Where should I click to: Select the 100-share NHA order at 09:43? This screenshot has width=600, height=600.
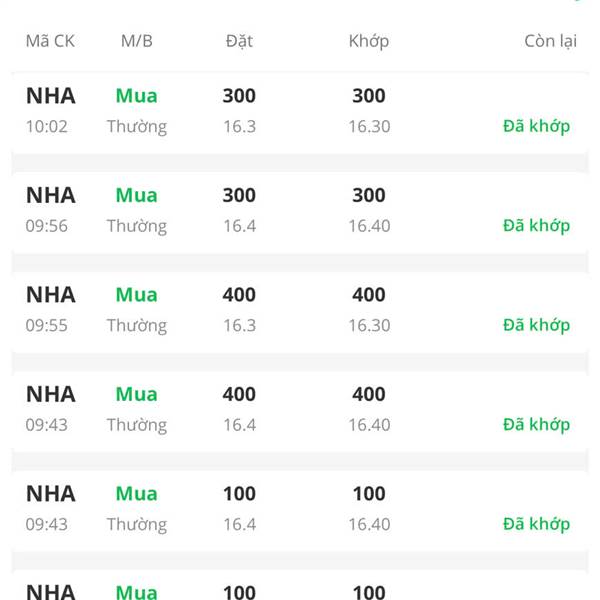click(300, 510)
